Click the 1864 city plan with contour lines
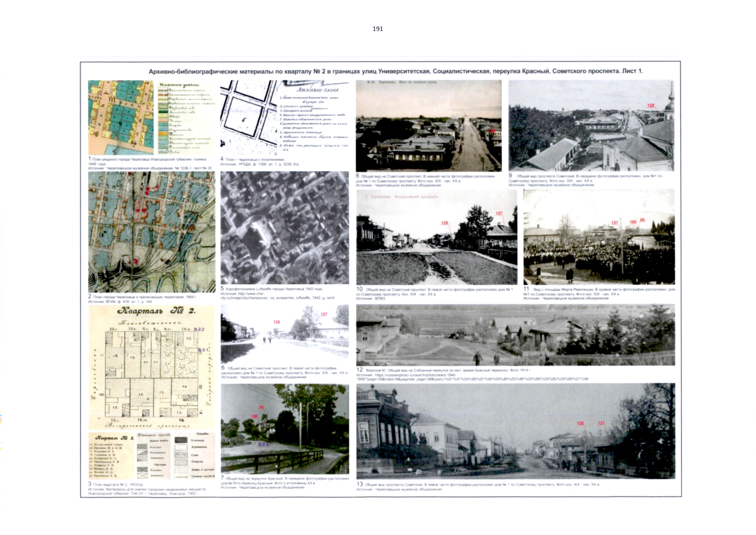The width and height of the screenshot is (756, 535). pos(151,232)
